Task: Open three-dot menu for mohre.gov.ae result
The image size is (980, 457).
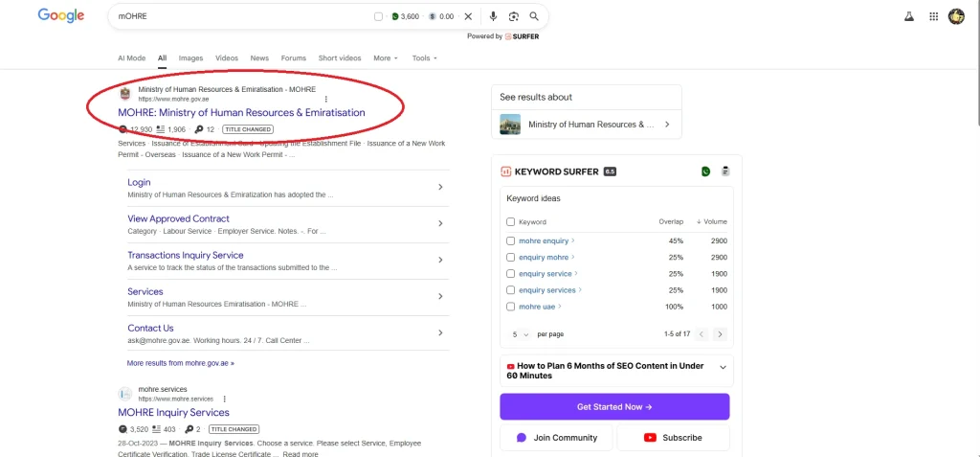Action: pyautogui.click(x=325, y=99)
